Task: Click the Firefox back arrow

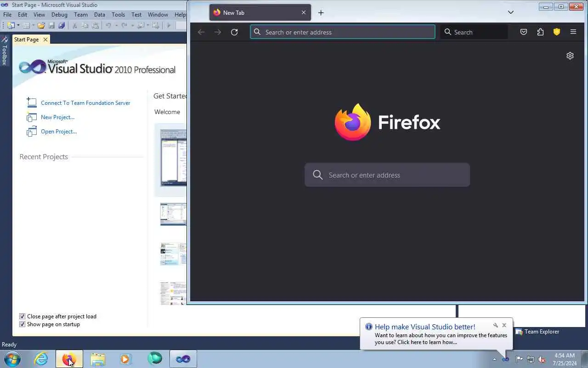Action: 201,32
